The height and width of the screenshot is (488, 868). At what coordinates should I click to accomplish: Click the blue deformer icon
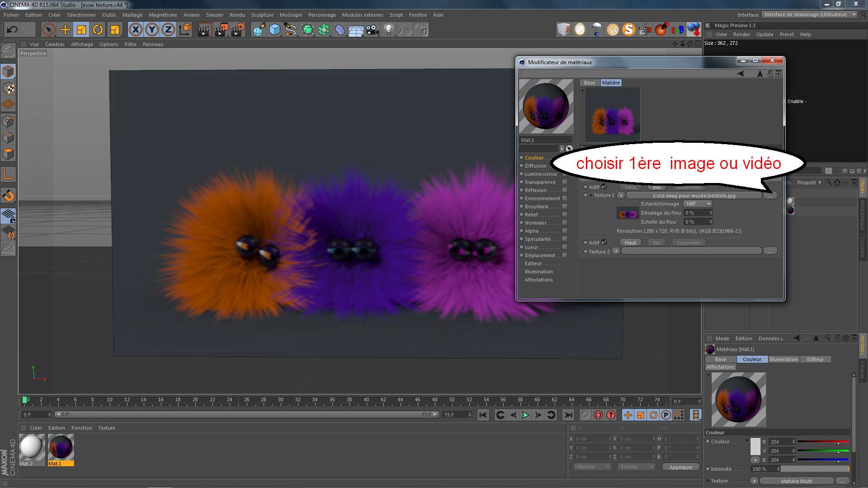pyautogui.click(x=340, y=30)
